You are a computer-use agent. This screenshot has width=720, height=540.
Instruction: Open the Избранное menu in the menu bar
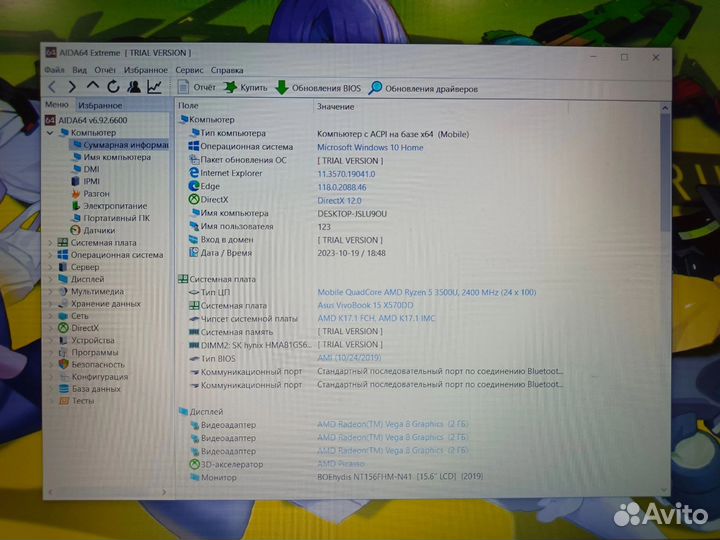click(x=146, y=70)
